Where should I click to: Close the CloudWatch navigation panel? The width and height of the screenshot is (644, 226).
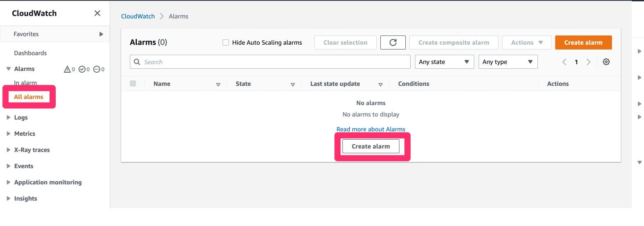click(97, 13)
